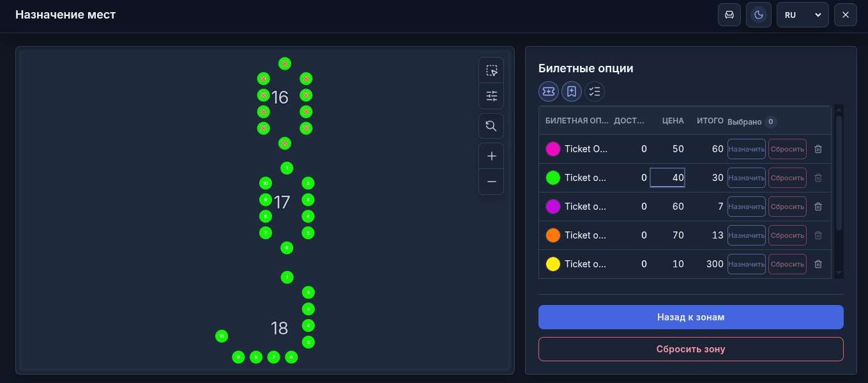The width and height of the screenshot is (868, 383).
Task: Select the purple ticket color swatch
Action: 553,207
